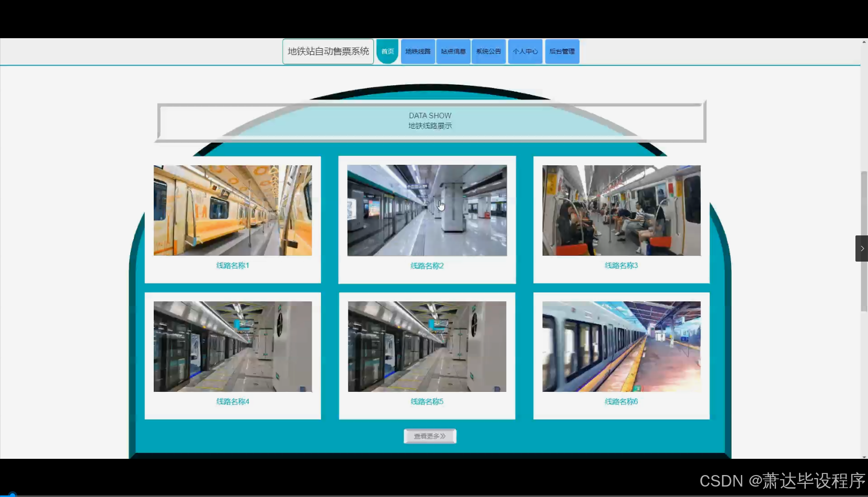Click the page's vertical scrollbar thumb
The height and width of the screenshot is (497, 868).
coord(864,241)
